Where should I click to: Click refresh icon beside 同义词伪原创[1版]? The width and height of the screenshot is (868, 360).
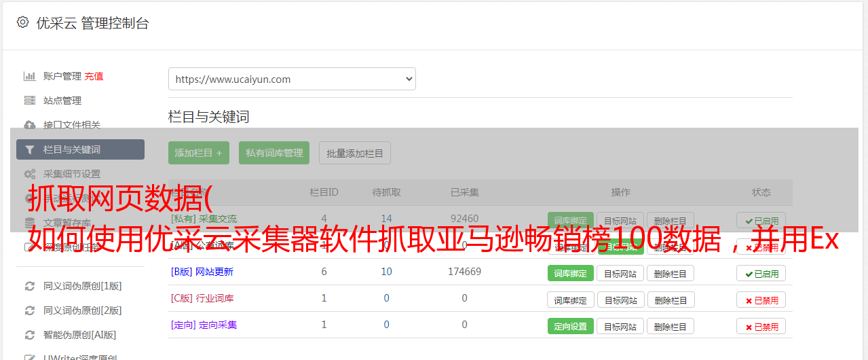tap(30, 286)
